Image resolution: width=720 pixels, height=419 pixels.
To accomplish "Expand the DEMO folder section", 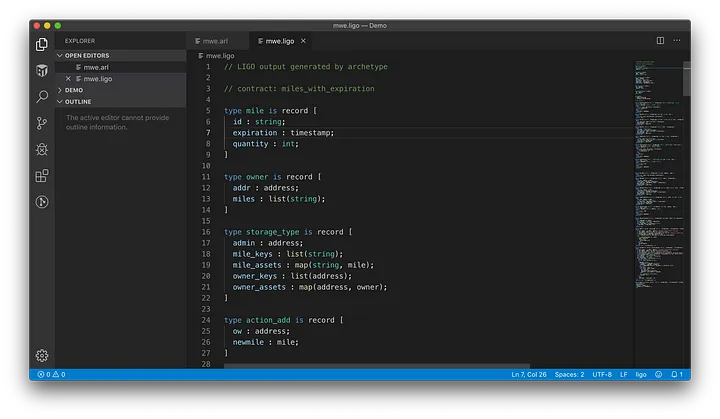I will 74,89.
